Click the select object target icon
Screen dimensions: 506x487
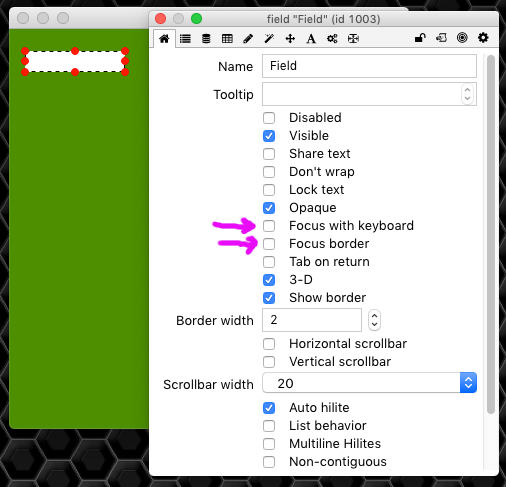462,38
